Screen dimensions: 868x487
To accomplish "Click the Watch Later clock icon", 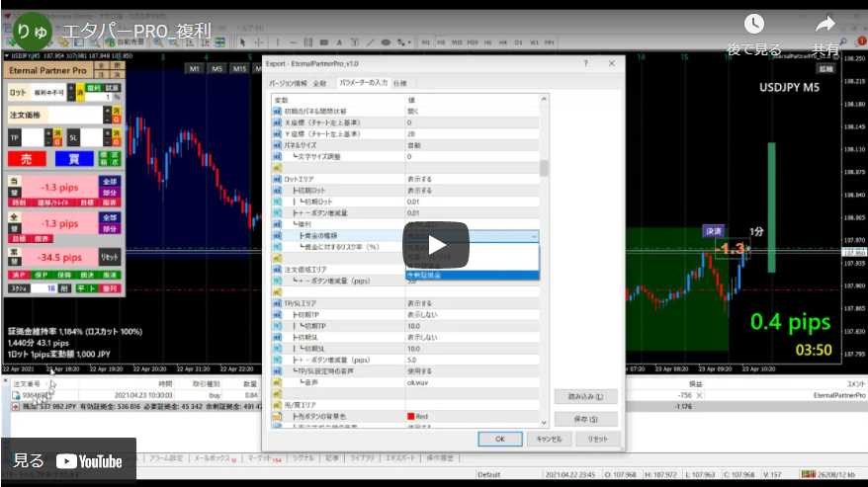I will click(x=754, y=24).
